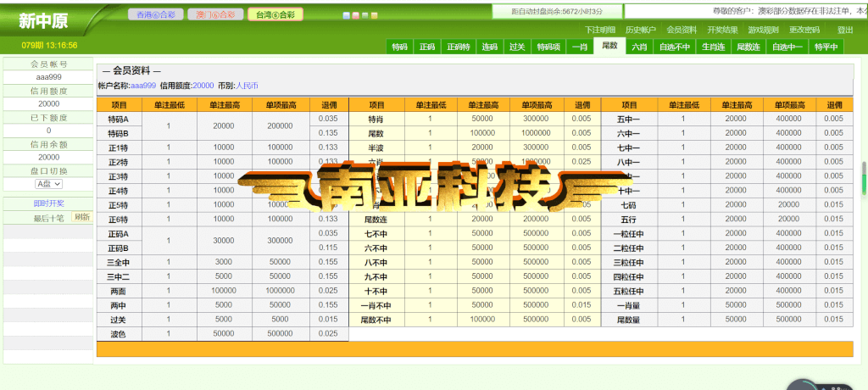Click account name aaa999 in 会员资料 header

142,86
